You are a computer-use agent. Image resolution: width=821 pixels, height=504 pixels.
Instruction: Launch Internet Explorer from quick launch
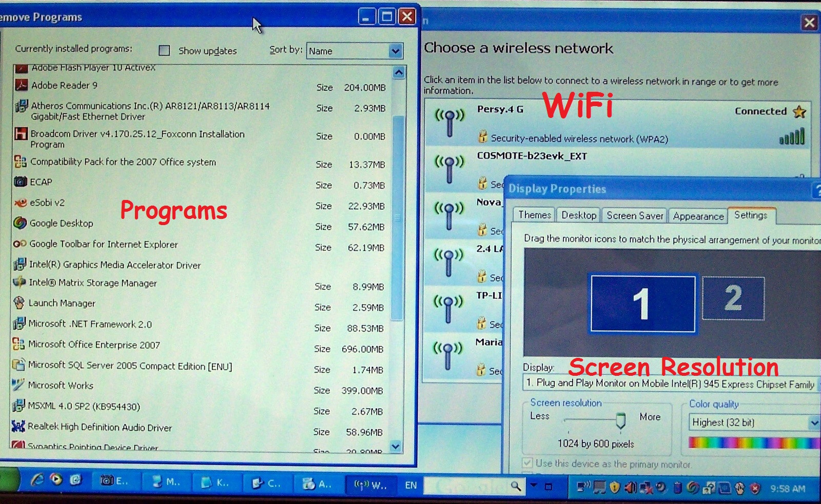37,480
